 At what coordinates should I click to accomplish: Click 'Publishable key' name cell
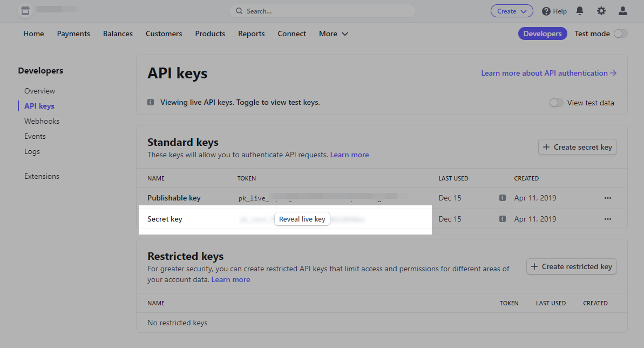point(174,198)
